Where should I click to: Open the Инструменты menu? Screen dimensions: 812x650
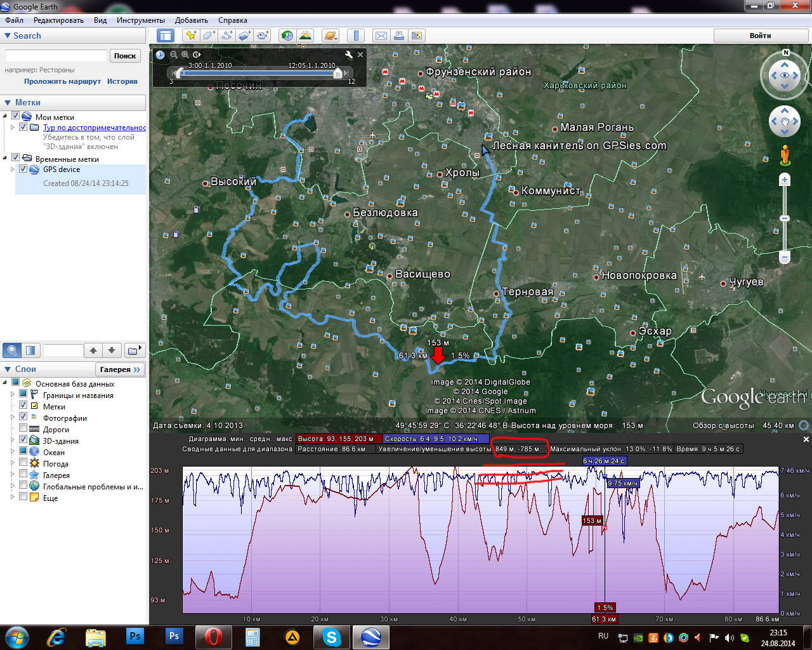(x=140, y=20)
